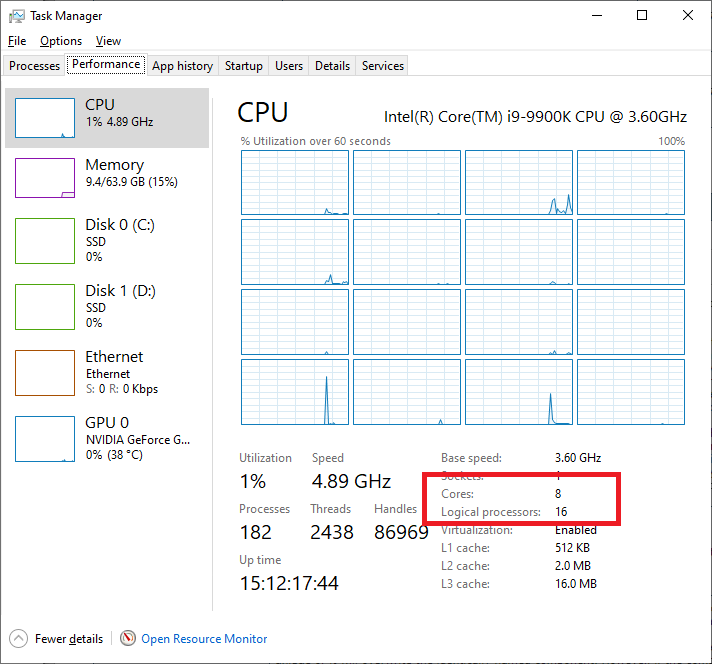Screen dimensions: 712x664
Task: Click the NVIDIA GeForce G... label
Action: pos(138,440)
